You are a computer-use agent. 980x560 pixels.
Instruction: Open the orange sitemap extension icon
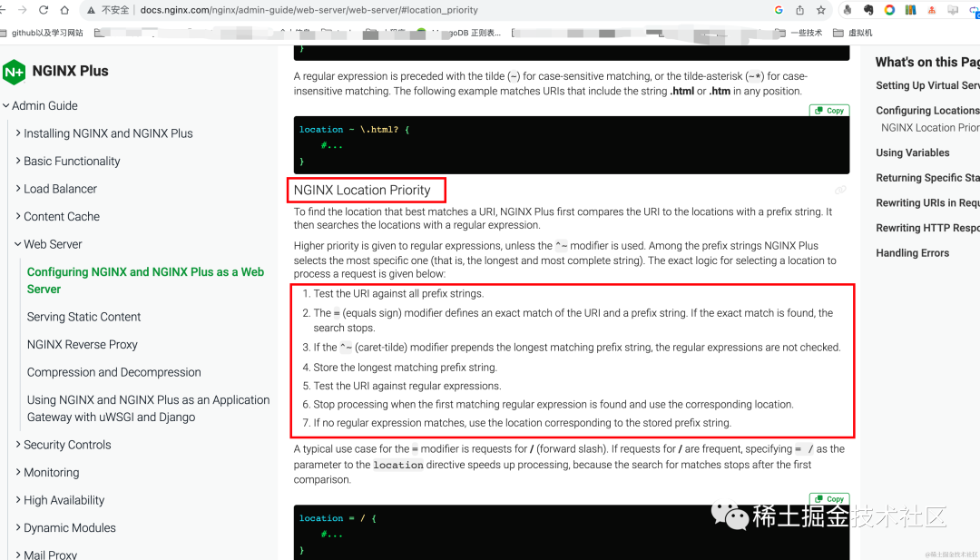[932, 10]
